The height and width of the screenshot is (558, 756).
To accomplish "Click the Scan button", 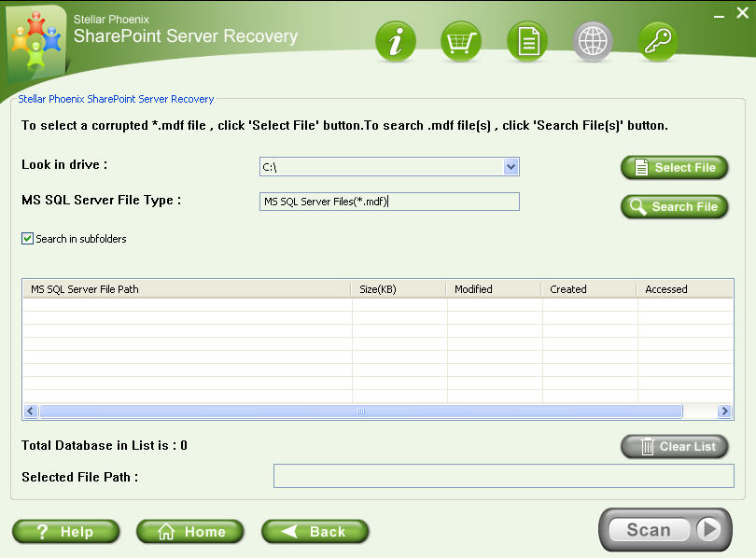I will pos(665,530).
